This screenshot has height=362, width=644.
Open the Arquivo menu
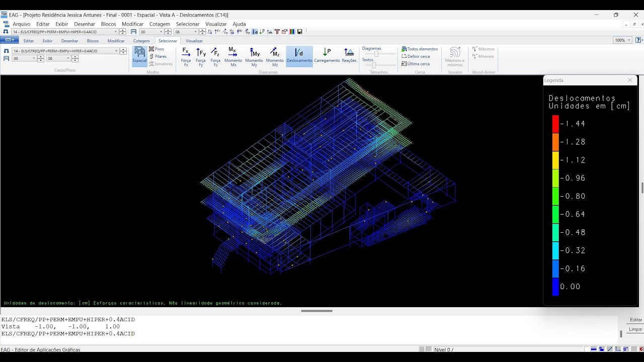(22, 24)
